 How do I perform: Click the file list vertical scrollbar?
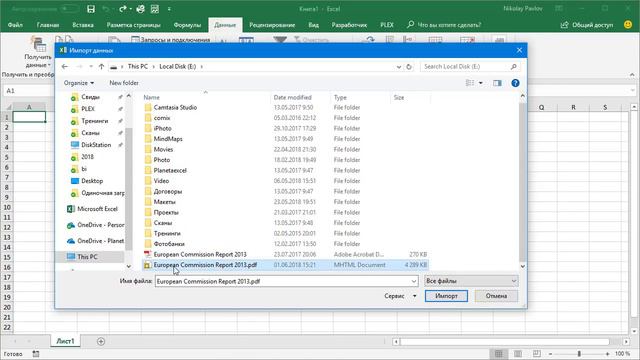pyautogui.click(x=522, y=181)
